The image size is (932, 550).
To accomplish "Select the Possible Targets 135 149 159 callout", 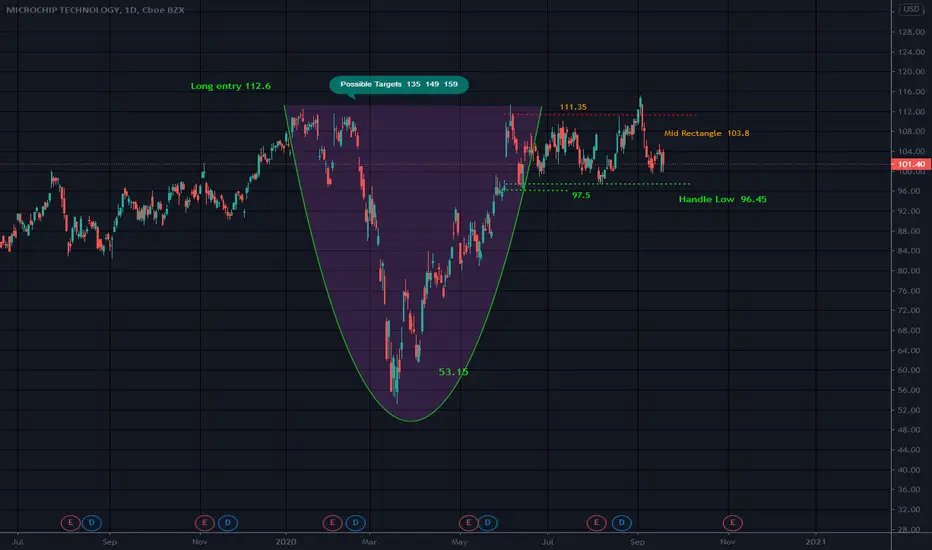I will [x=399, y=84].
